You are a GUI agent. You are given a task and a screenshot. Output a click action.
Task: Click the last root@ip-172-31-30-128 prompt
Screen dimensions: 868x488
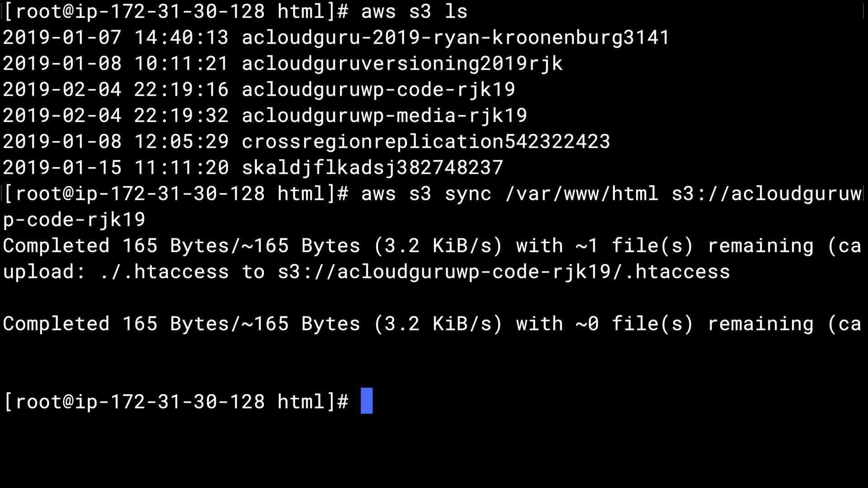pos(175,402)
